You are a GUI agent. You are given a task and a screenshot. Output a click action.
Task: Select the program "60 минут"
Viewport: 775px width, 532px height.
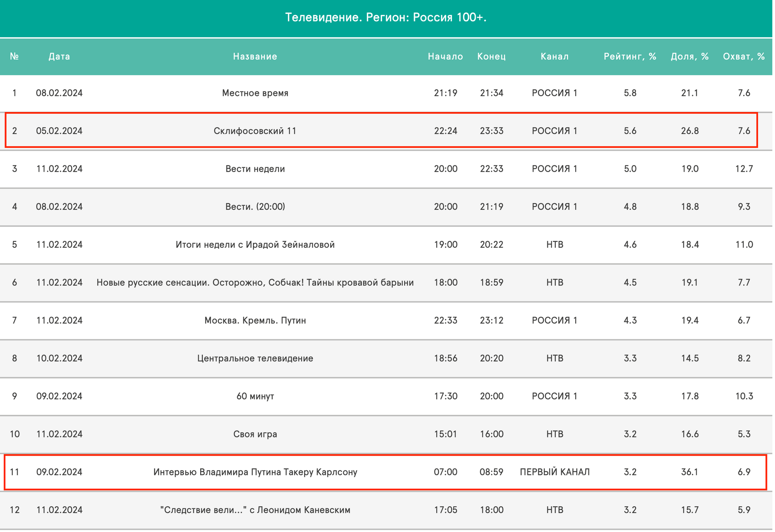tap(255, 396)
